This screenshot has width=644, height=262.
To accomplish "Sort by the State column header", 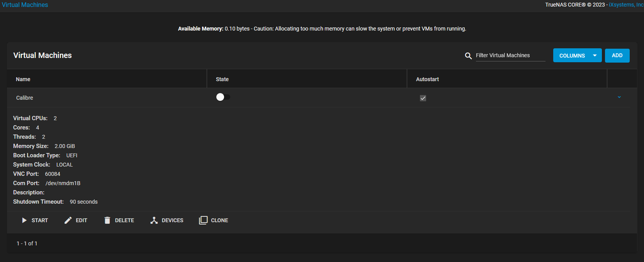I will point(222,79).
